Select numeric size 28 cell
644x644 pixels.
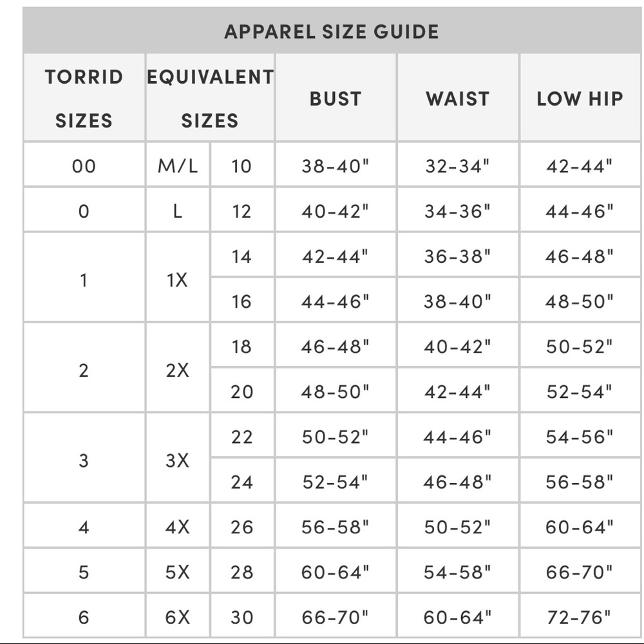[x=242, y=571]
